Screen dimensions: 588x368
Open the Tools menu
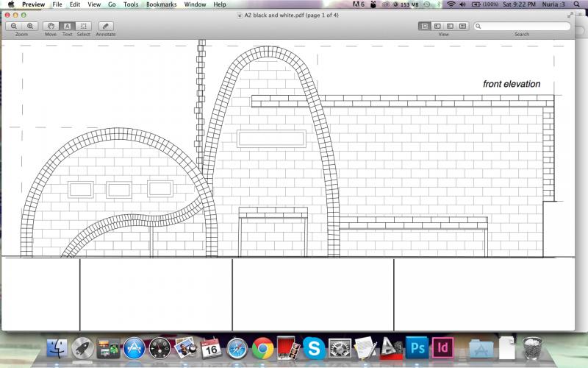tap(131, 4)
